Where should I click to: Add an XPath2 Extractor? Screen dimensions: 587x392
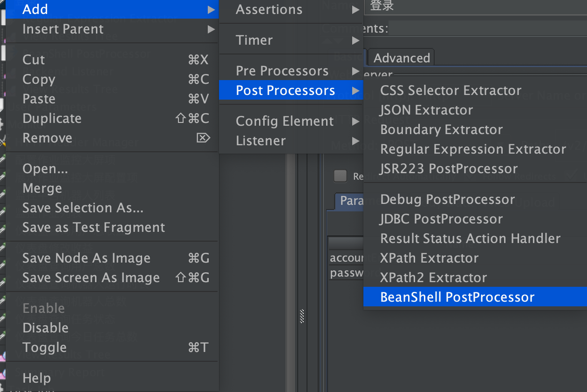click(475, 277)
